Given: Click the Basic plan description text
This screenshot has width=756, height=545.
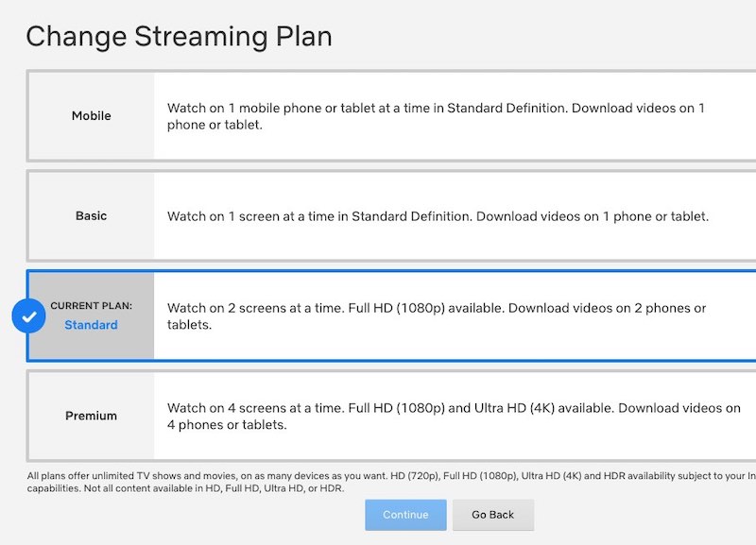Looking at the screenshot, I should coord(438,216).
